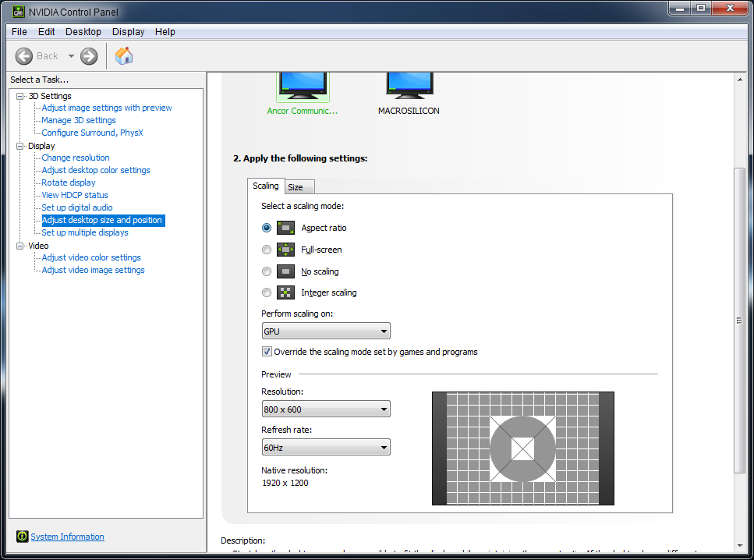Select the No scaling radio button

point(267,271)
